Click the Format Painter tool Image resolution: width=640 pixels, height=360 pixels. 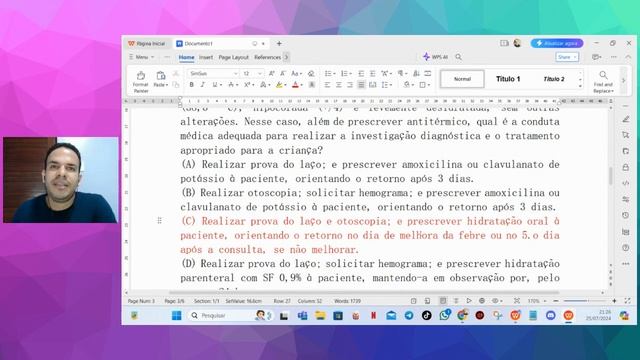tap(141, 82)
